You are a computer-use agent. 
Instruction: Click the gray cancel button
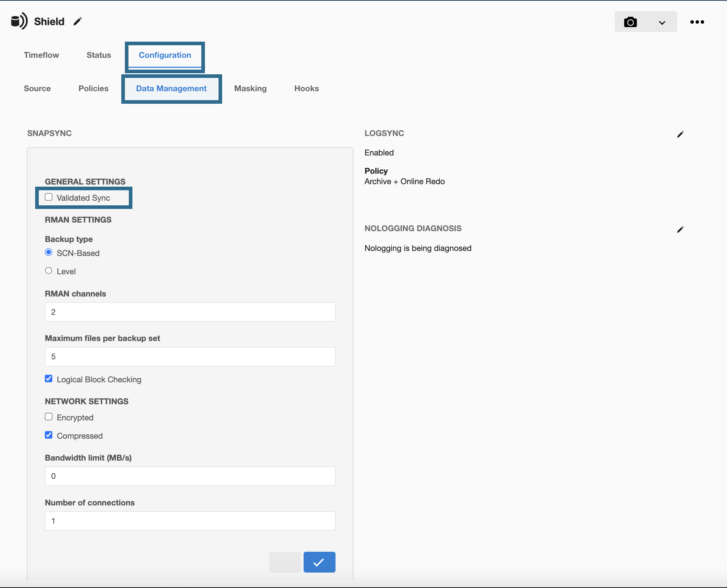coord(285,562)
